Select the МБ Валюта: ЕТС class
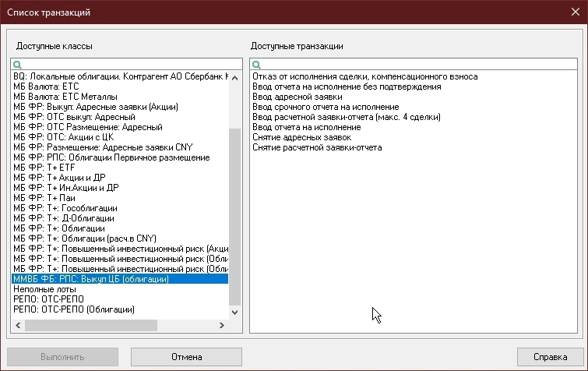 pyautogui.click(x=120, y=87)
